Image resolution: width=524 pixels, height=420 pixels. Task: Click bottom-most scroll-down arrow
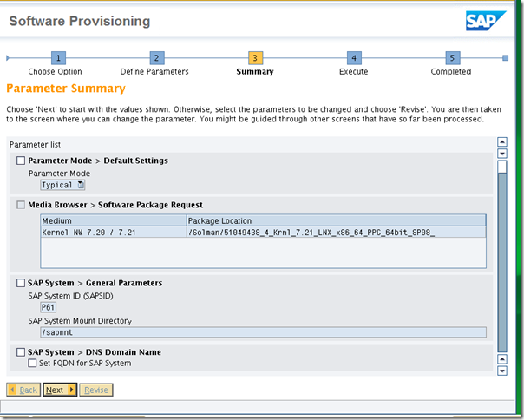click(502, 371)
